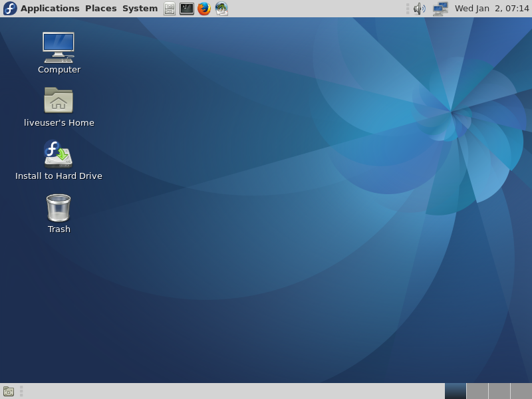The image size is (532, 399).
Task: Switch to the second workspace
Action: (477, 391)
